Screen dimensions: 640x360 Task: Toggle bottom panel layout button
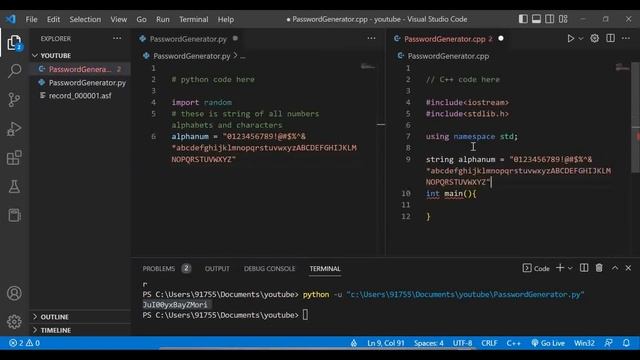coord(536,19)
